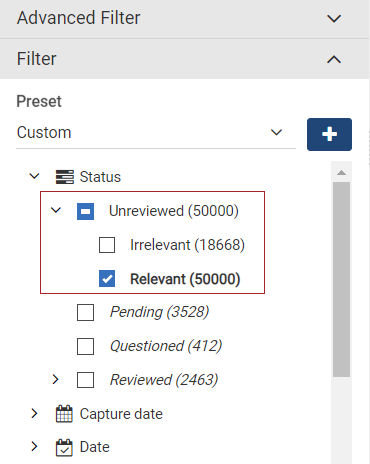370x464 pixels.
Task: Collapse the Status tree node
Action: click(35, 176)
